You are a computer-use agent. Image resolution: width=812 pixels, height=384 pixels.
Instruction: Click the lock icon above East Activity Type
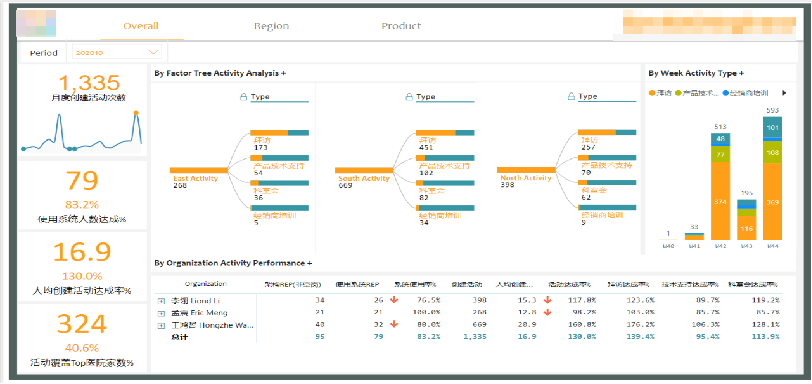(243, 97)
